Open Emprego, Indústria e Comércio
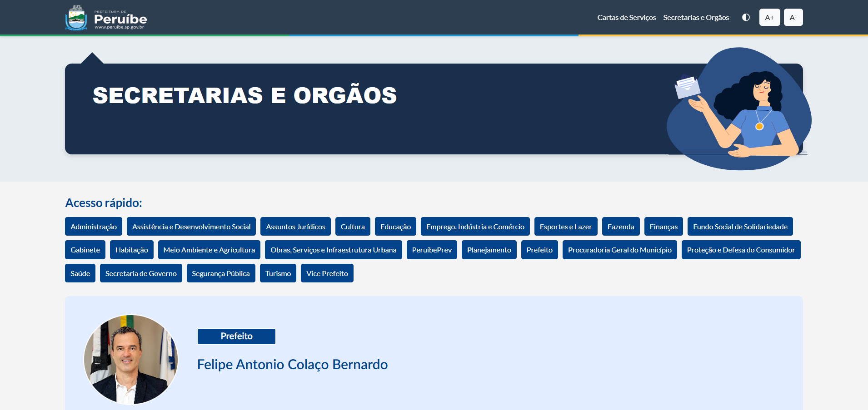The image size is (868, 410). pos(475,227)
